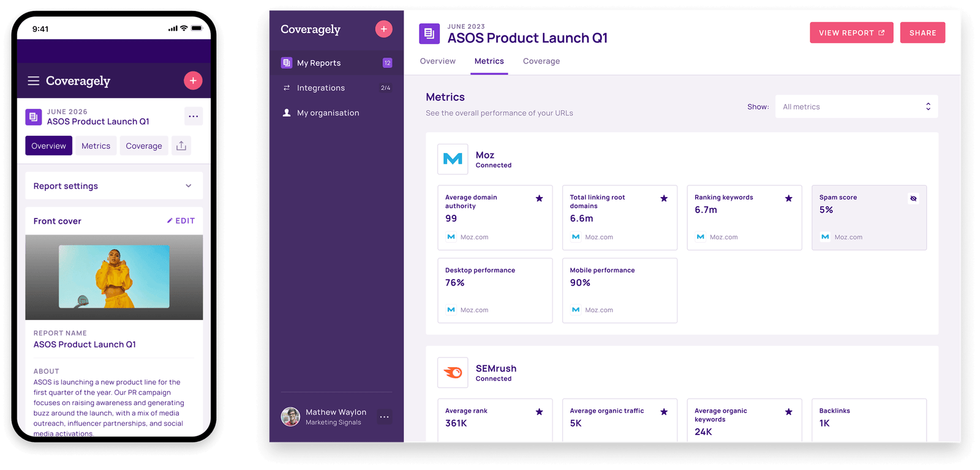Select the desktop Metrics tab
The width and height of the screenshot is (980, 470).
click(489, 61)
